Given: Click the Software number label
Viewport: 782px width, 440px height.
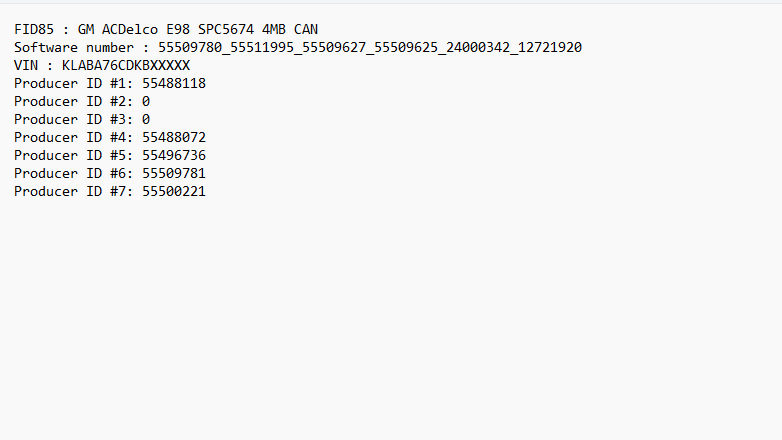Looking at the screenshot, I should click(x=74, y=47).
